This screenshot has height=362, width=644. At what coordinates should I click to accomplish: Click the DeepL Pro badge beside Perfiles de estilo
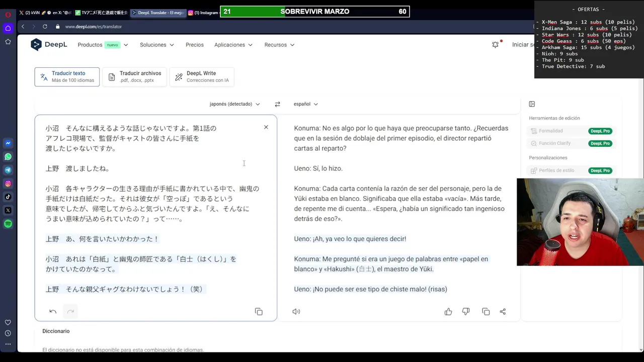click(600, 170)
